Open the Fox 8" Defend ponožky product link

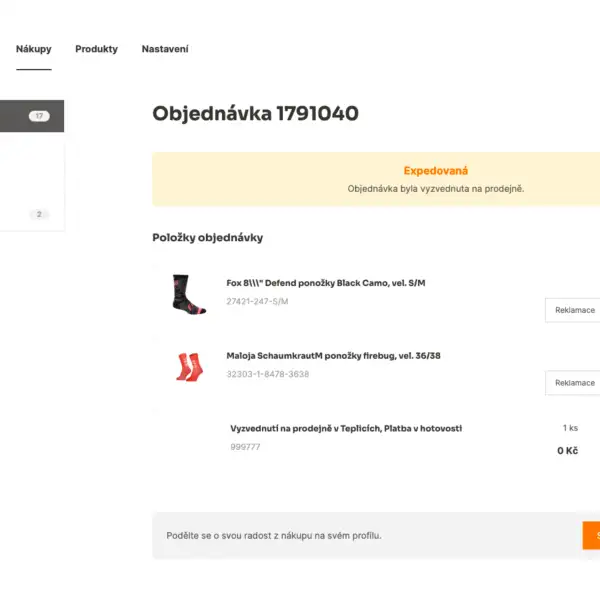(x=326, y=283)
